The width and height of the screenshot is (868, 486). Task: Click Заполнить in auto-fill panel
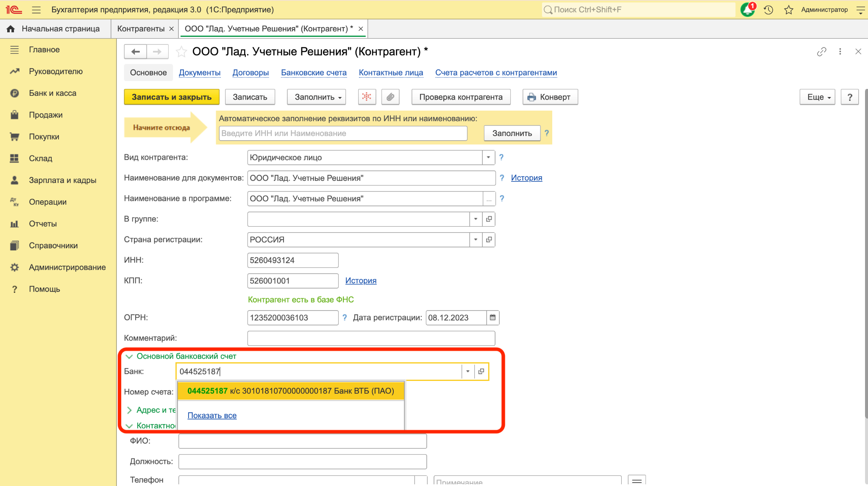pos(512,133)
